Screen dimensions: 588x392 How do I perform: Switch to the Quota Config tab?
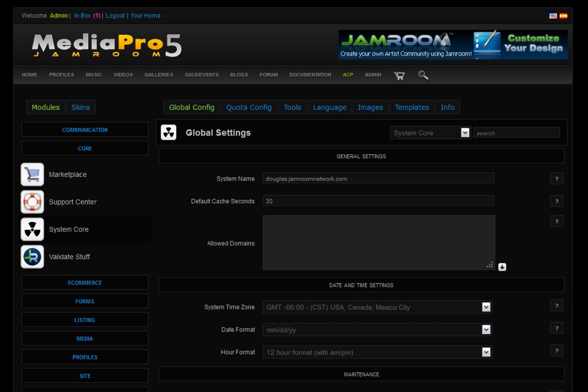click(249, 108)
